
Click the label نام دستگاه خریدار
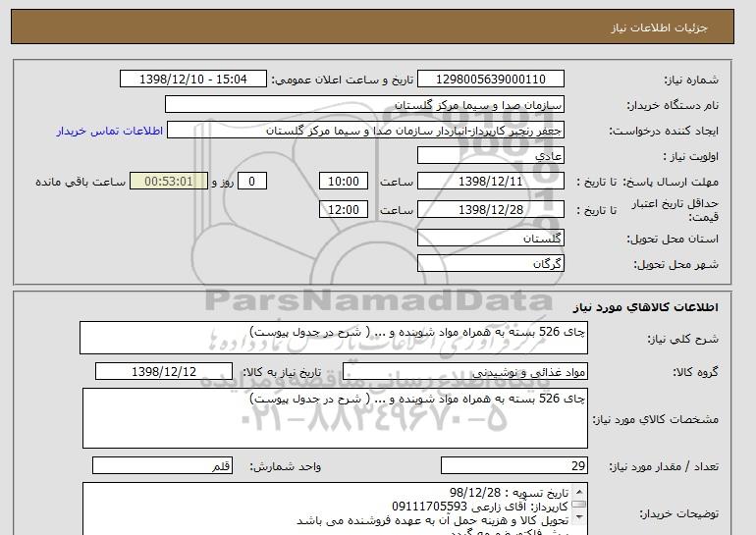[673, 105]
